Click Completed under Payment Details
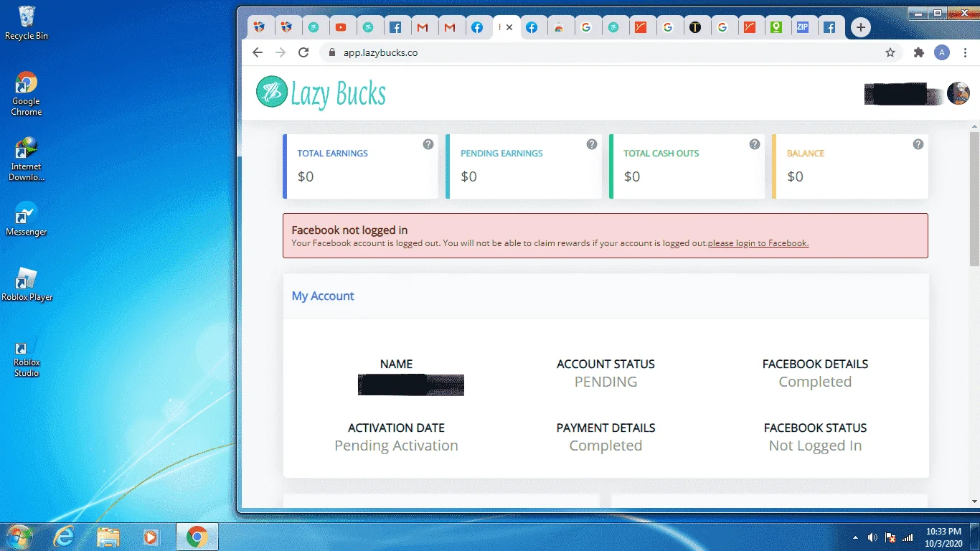This screenshot has width=980, height=551. coord(606,446)
